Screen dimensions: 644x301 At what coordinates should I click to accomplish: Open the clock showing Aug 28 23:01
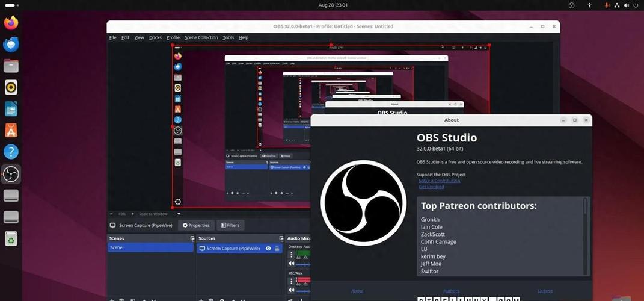333,5
